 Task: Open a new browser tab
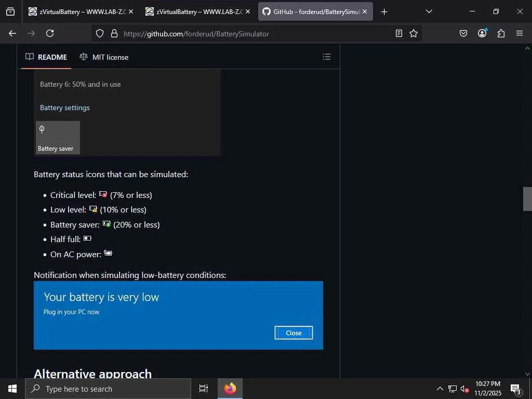pyautogui.click(x=384, y=12)
